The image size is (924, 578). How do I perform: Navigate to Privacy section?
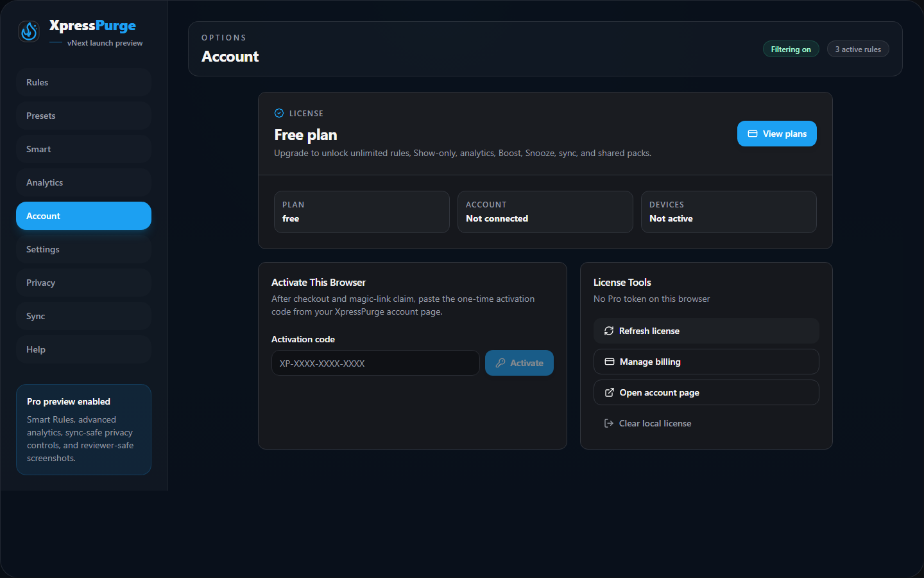[83, 283]
